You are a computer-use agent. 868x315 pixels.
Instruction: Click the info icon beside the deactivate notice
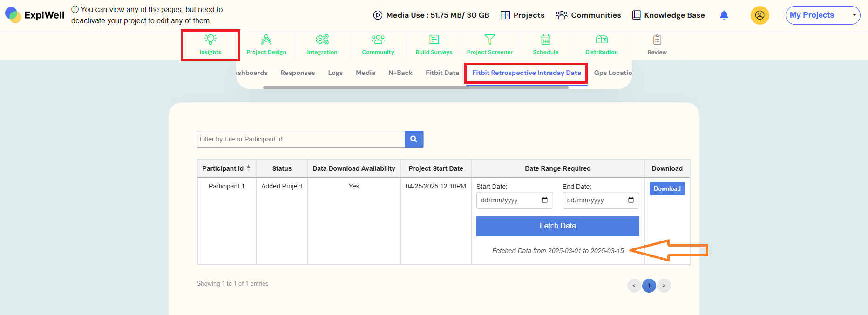tap(75, 9)
